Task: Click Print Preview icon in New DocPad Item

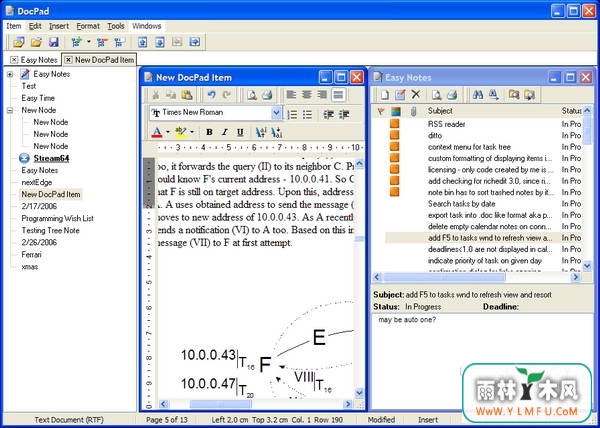Action: (251, 95)
